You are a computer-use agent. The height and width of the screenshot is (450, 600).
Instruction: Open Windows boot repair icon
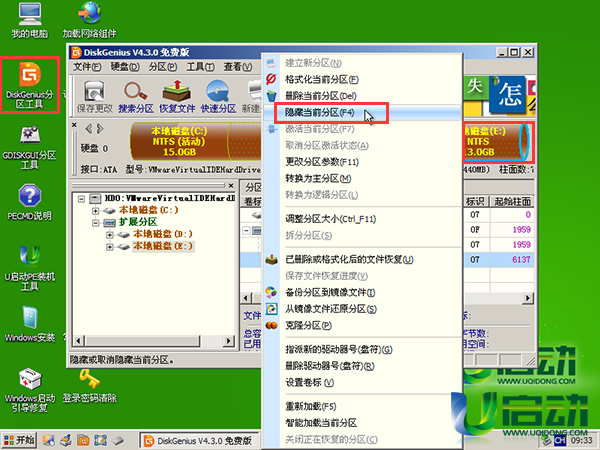click(30, 390)
